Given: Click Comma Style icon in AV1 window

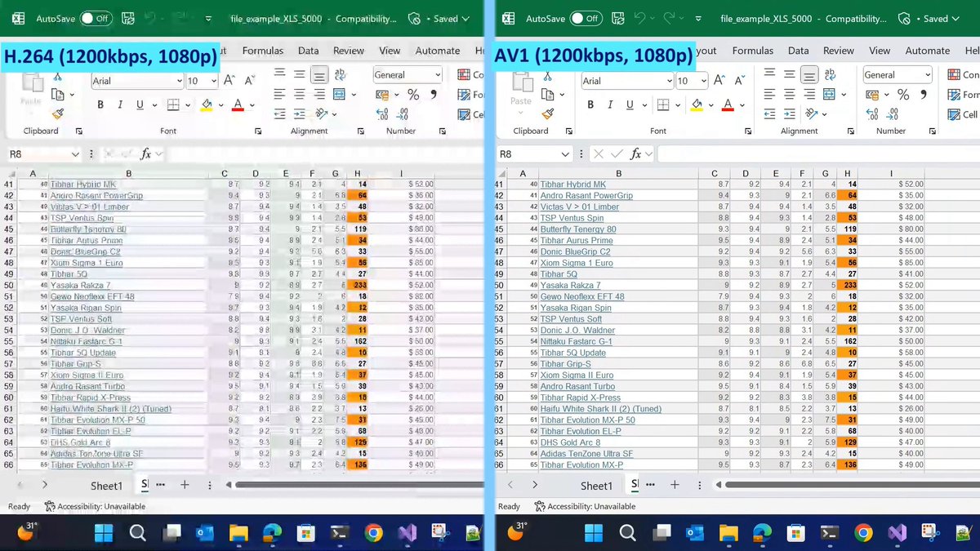Looking at the screenshot, I should pos(925,95).
